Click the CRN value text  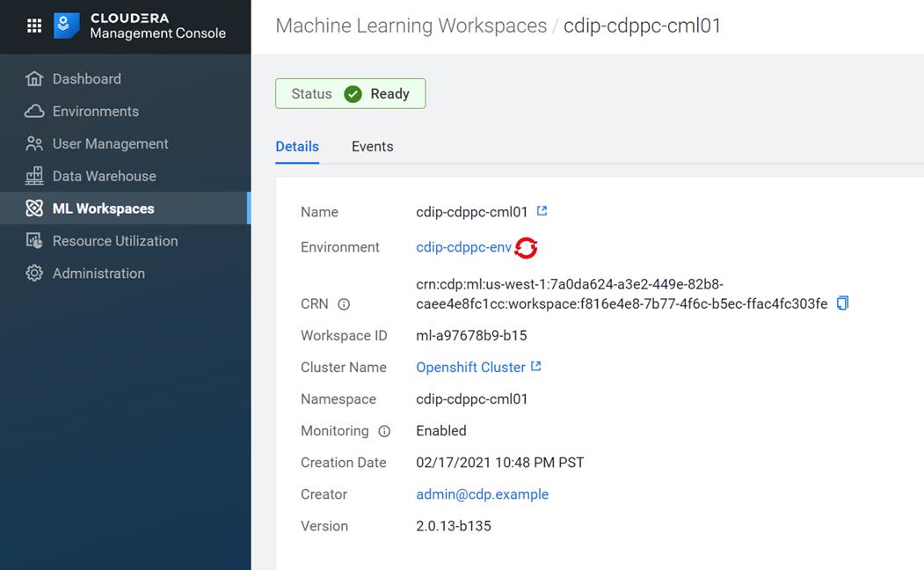[622, 294]
